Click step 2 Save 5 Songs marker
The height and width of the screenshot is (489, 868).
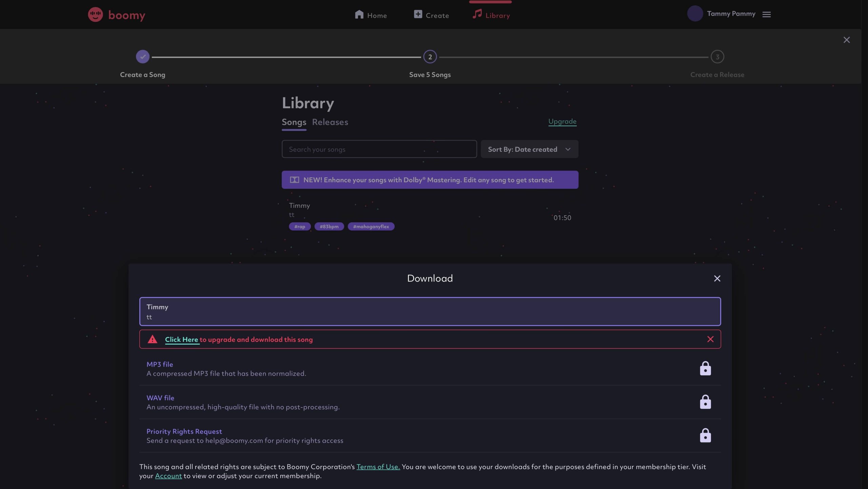click(430, 57)
